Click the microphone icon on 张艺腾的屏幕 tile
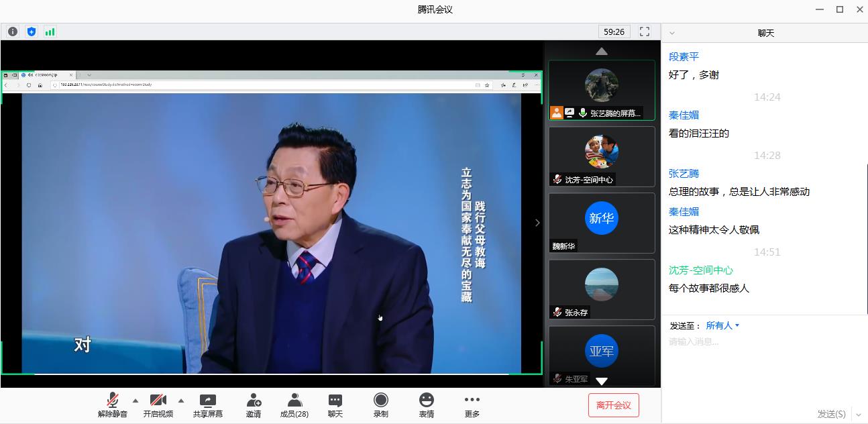Screen dimensions: 868x424 point(582,113)
